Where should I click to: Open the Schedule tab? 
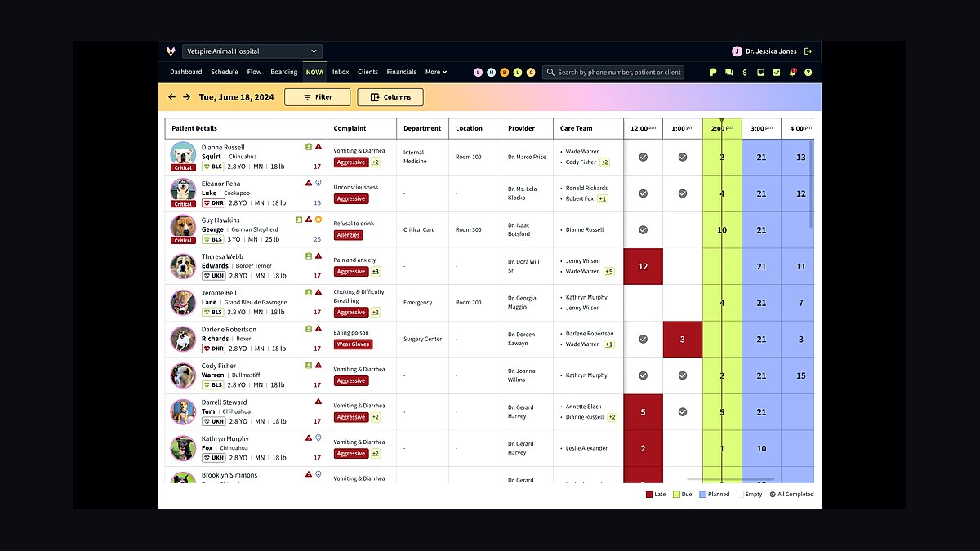tap(224, 72)
